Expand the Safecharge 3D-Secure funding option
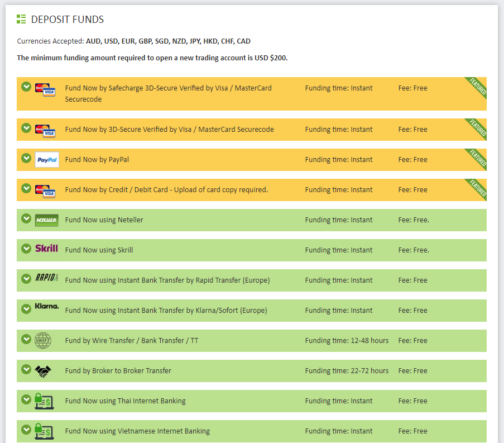This screenshot has height=443, width=504. point(26,87)
